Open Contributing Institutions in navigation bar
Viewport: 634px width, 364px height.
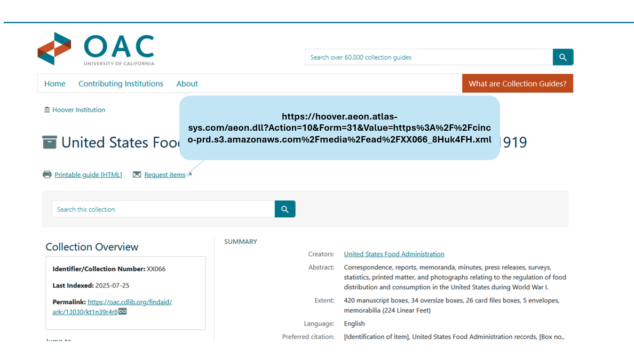click(121, 83)
